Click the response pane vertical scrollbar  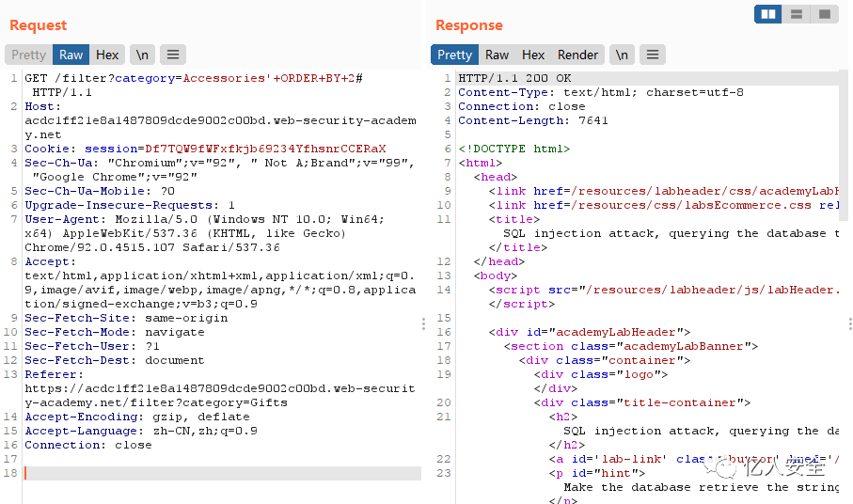click(845, 146)
